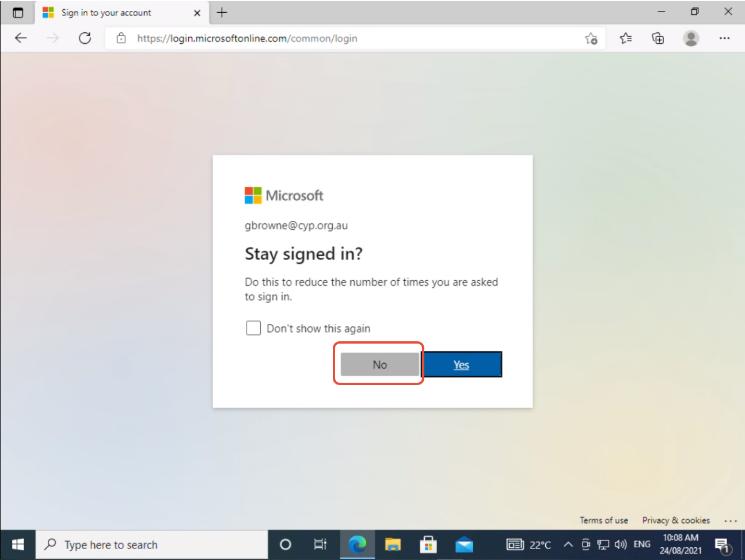Expand the footer more options ellipsis
This screenshot has height=560, width=745.
coord(731,520)
